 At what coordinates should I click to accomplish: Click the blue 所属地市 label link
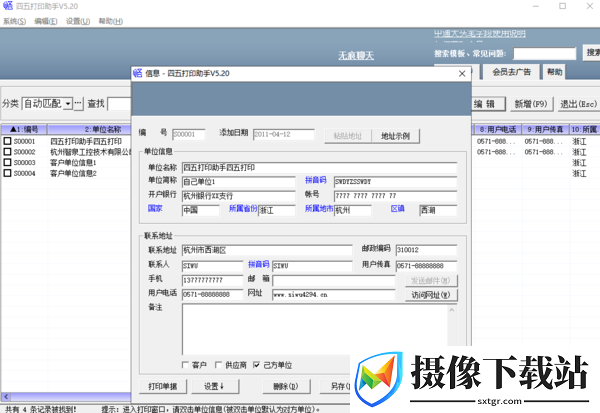coord(319,209)
